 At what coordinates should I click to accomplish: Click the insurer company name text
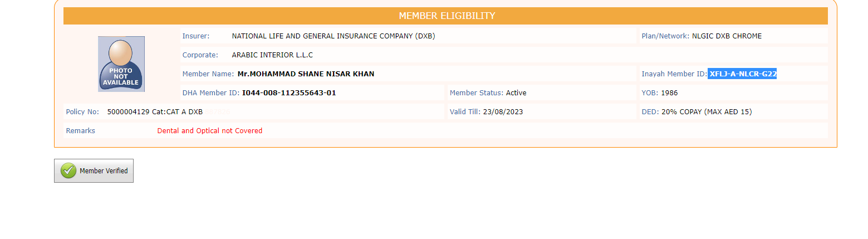[333, 36]
